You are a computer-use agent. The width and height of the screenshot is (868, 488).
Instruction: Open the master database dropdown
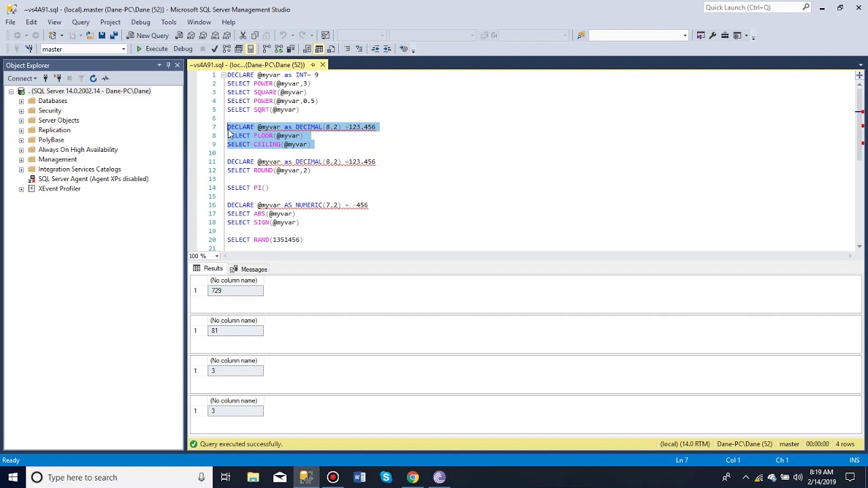[x=123, y=49]
